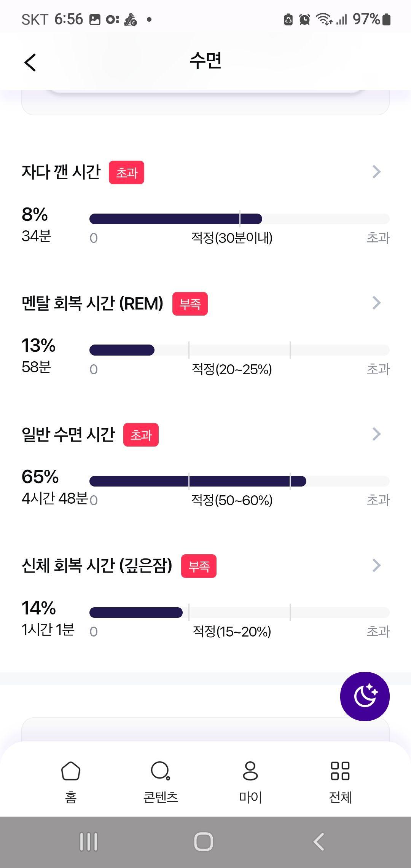Tap the Android system back icon

click(319, 842)
